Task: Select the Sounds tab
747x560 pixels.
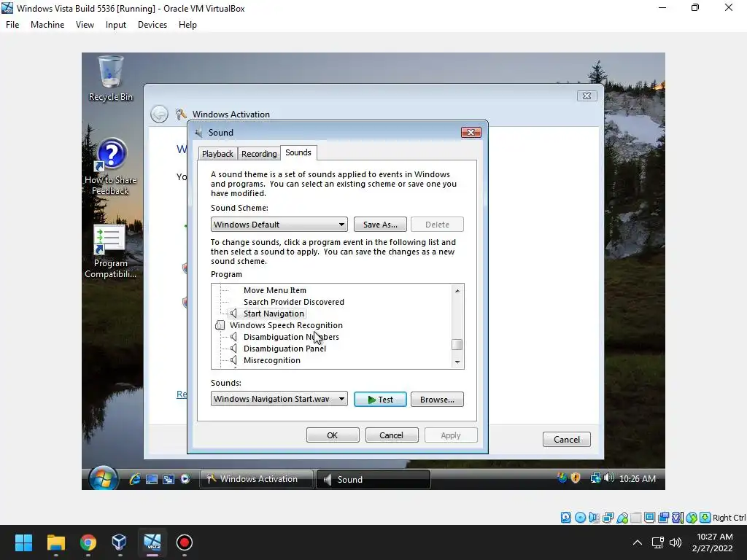Action: click(x=298, y=152)
